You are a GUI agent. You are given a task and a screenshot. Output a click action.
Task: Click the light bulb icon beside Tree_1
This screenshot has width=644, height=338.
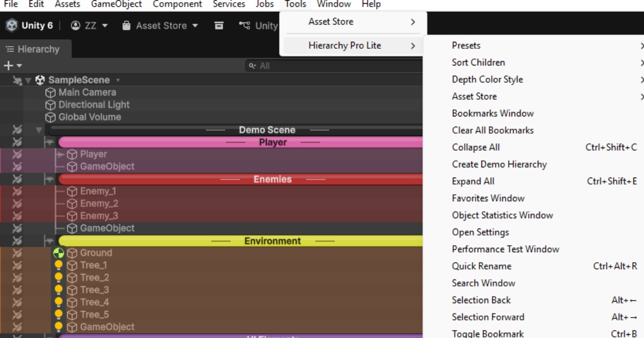pos(58,265)
